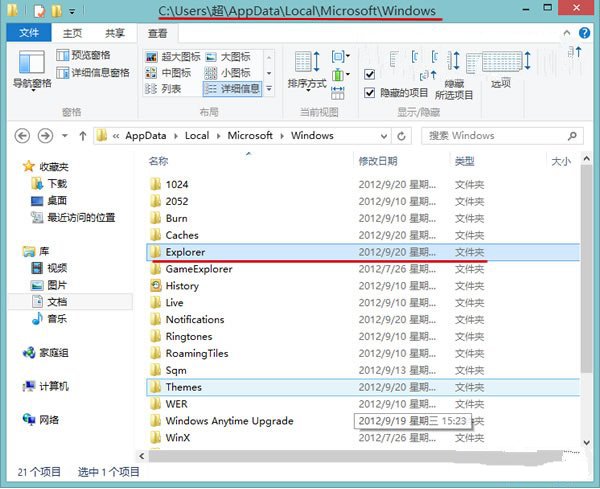Screen dimensions: 600x489
Task: Click the horizontal scrollbar left arrow
Action: pyautogui.click(x=142, y=456)
